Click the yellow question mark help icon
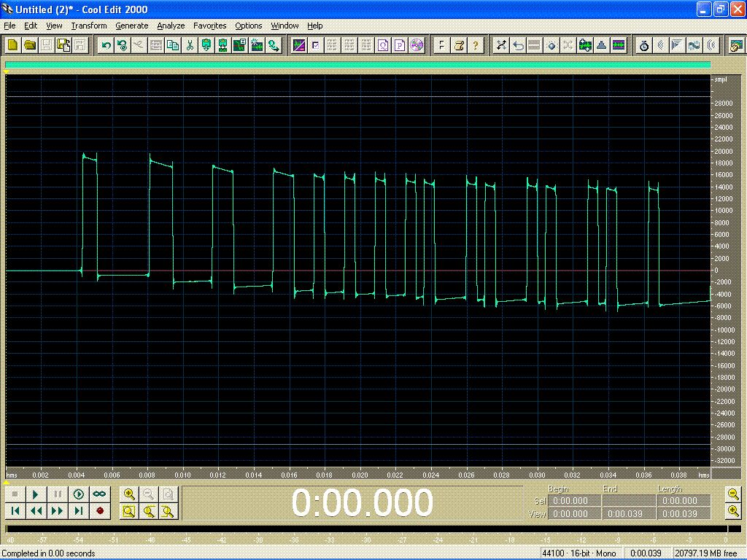The image size is (747, 560). [475, 45]
